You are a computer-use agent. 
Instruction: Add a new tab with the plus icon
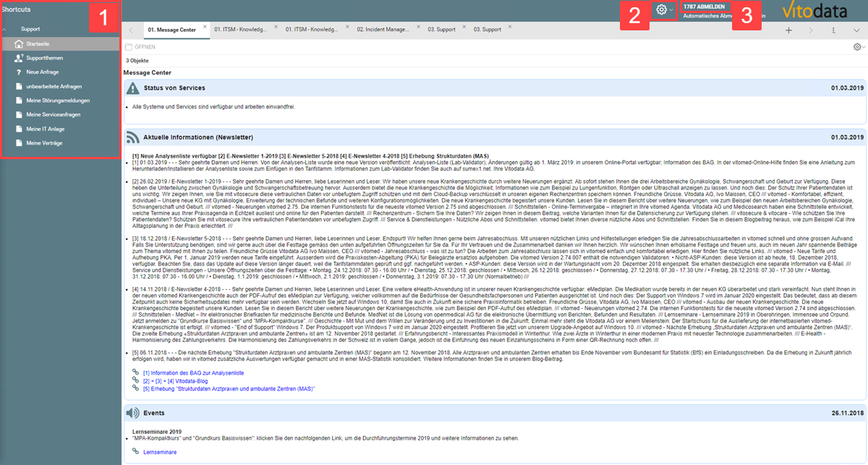[x=788, y=30]
